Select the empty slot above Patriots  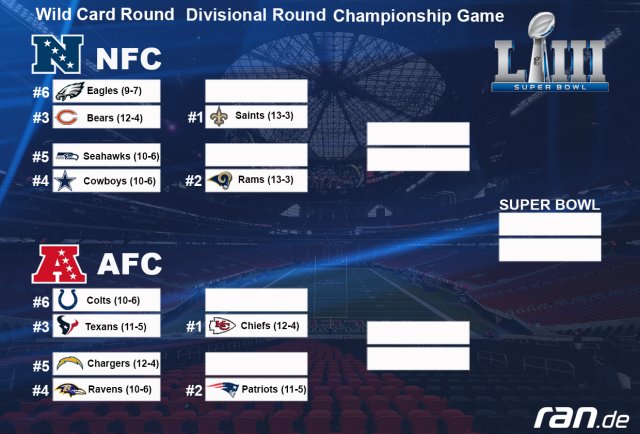[x=256, y=364]
